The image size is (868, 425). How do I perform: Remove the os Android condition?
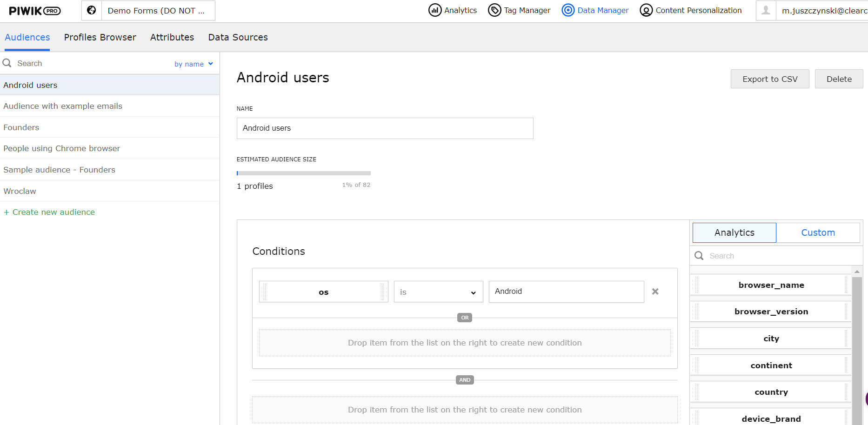655,292
